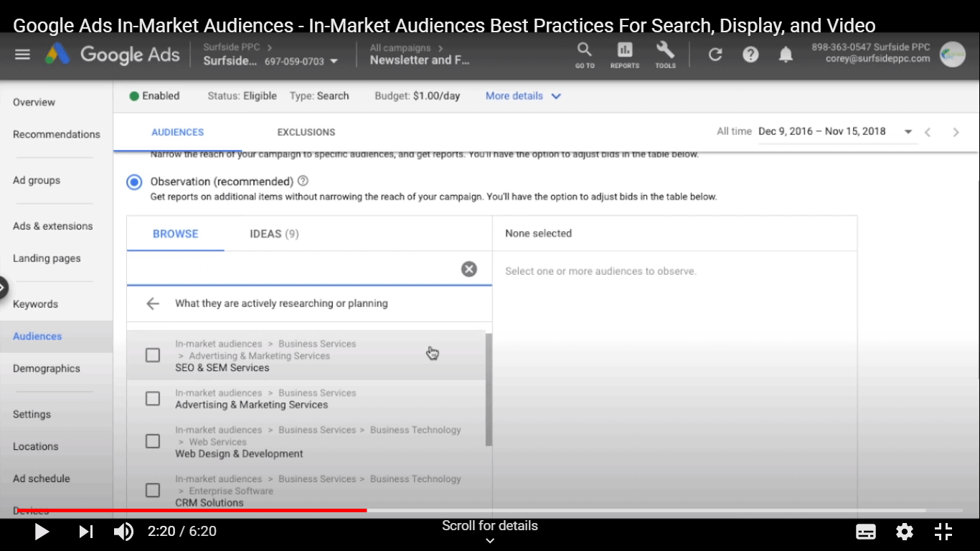980x551 pixels.
Task: Click Observation help info icon
Action: [303, 181]
